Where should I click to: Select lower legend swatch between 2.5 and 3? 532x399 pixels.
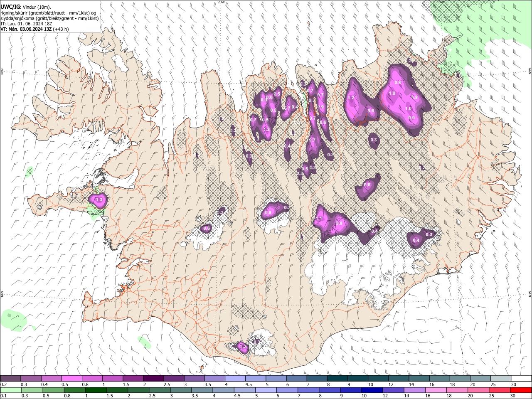click(159, 390)
